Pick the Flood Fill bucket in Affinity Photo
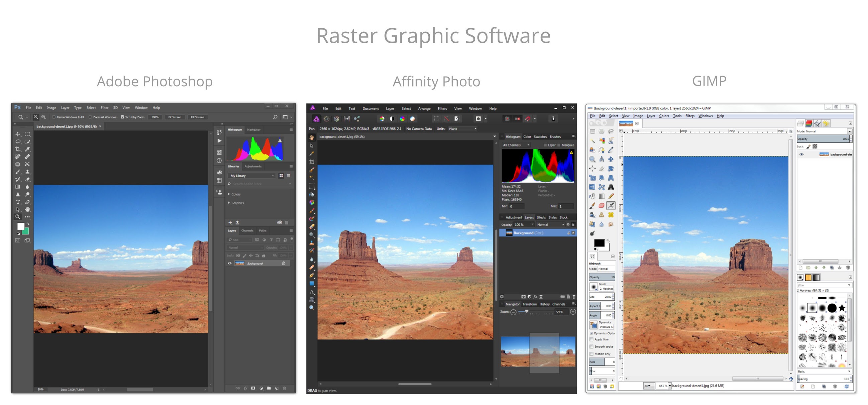Screen dimensions: 868x405 pos(312,194)
